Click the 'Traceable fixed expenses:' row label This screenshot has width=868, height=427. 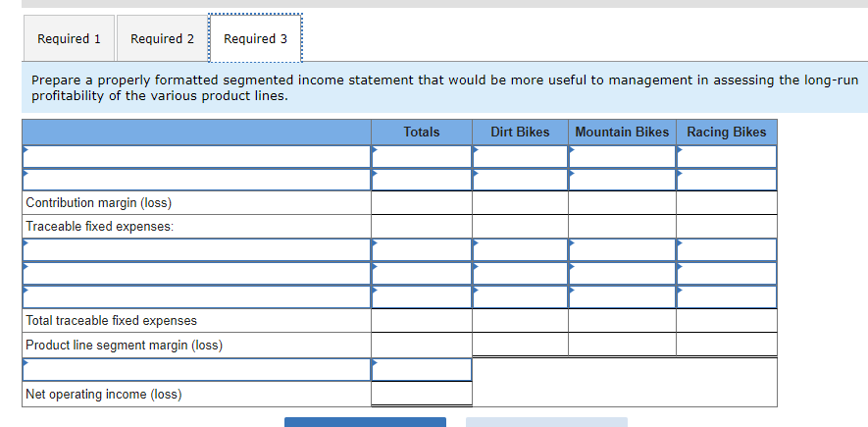coord(100,227)
